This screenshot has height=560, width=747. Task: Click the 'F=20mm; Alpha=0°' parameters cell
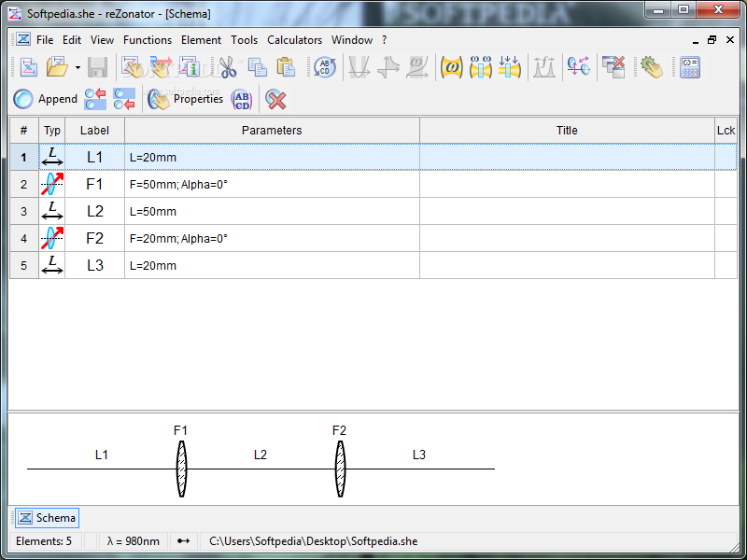pyautogui.click(x=272, y=239)
